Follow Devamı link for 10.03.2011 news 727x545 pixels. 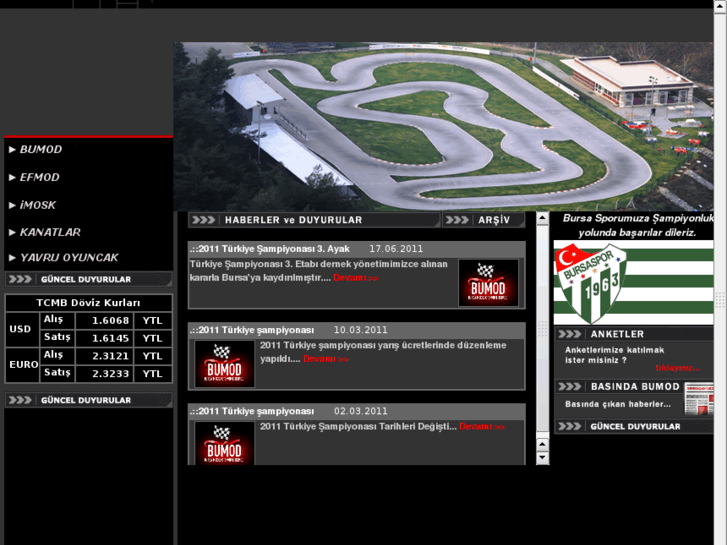point(325,359)
